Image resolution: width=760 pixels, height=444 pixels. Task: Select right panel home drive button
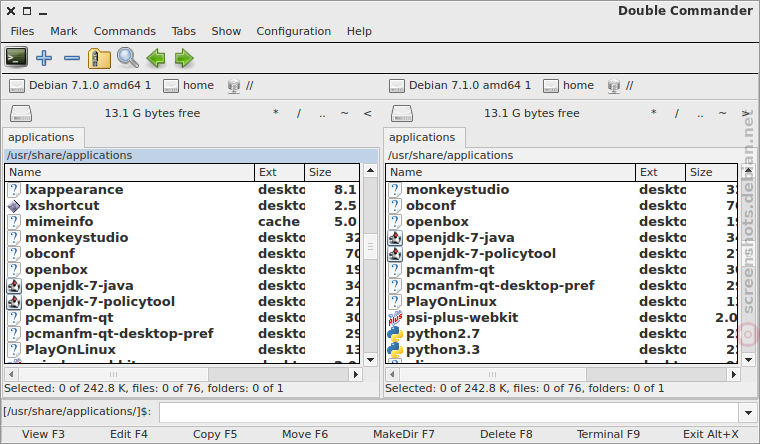click(x=569, y=86)
